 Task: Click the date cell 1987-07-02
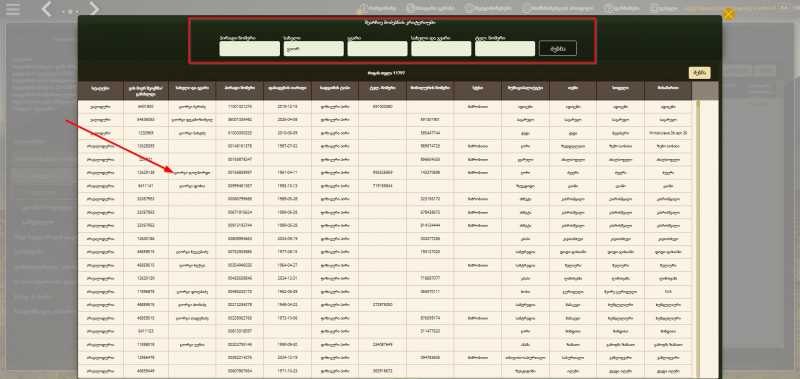pos(287,146)
